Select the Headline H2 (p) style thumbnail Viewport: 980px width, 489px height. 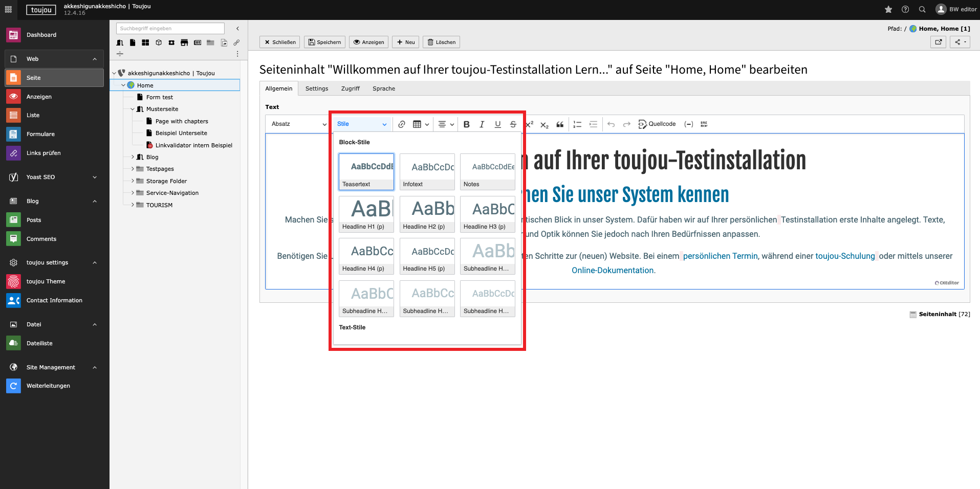(427, 214)
